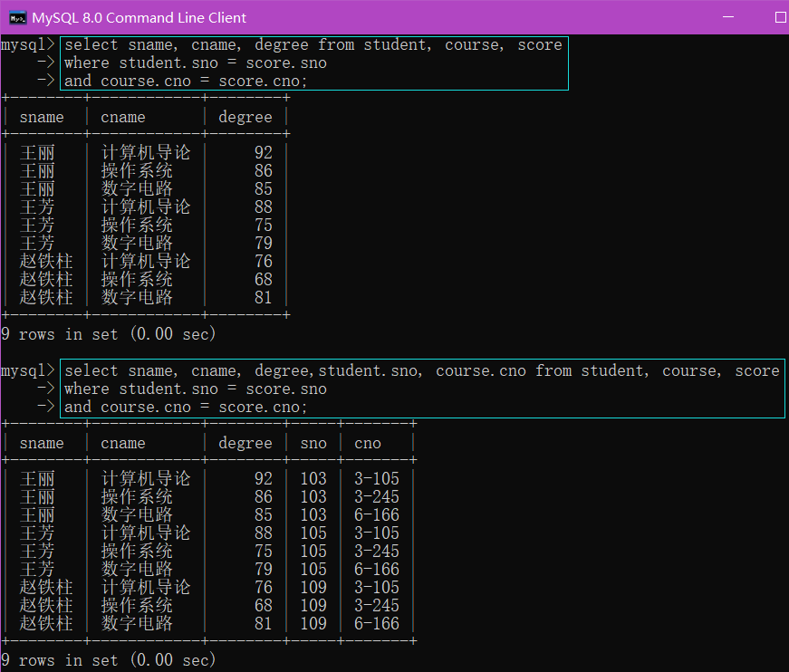Click sno '103' in the row with cno 3-105
This screenshot has height=672, width=789.
pyautogui.click(x=313, y=478)
